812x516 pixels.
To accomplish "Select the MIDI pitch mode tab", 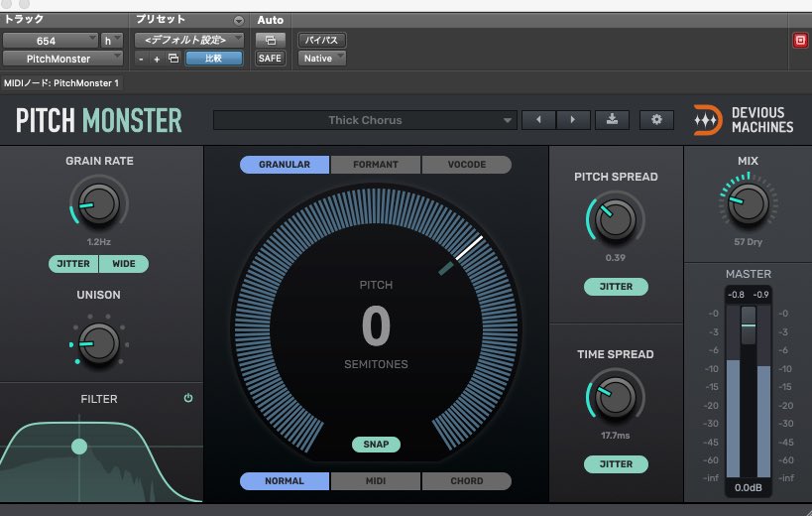I will [x=376, y=481].
